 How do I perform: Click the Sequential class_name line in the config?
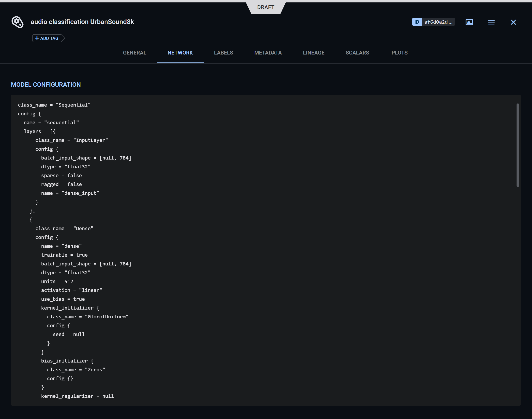point(54,105)
